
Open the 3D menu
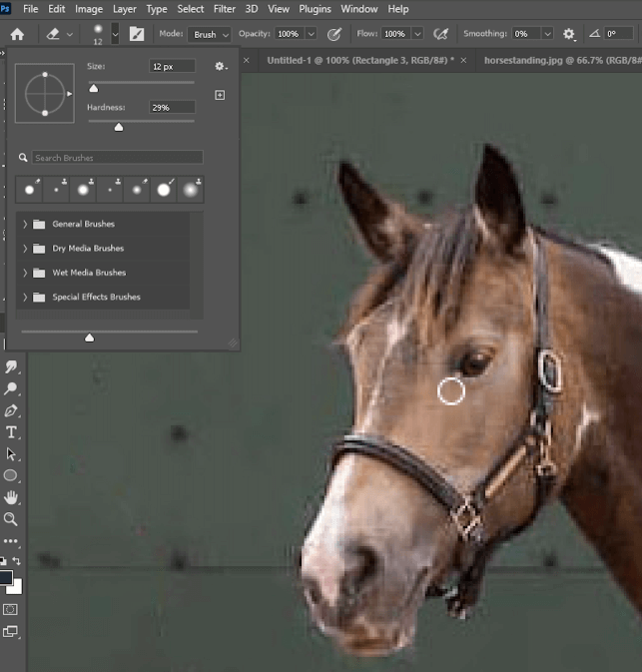click(x=252, y=9)
